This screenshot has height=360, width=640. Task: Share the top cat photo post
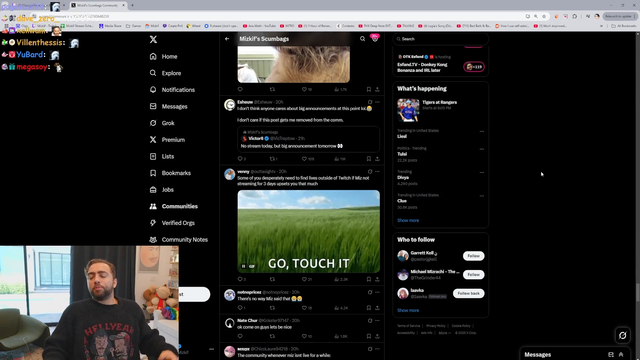[x=377, y=89]
